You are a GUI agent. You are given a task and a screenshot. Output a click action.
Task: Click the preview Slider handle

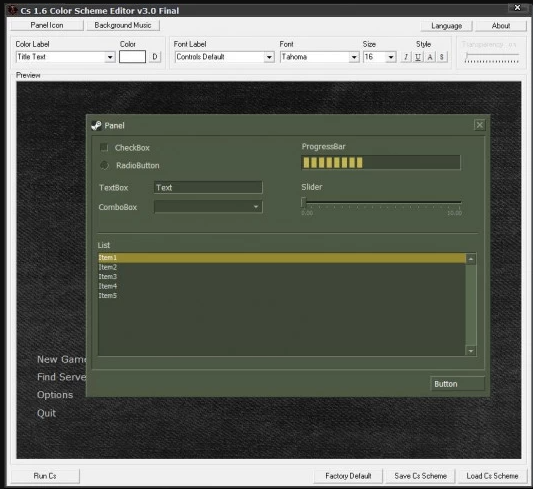pos(304,203)
